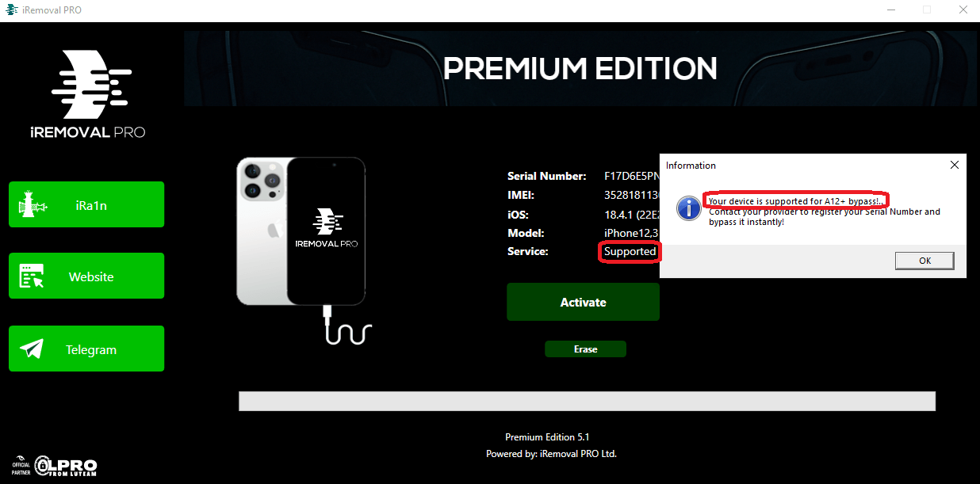This screenshot has height=484, width=980.
Task: Click the USB cable icon under the phone
Action: (x=346, y=326)
